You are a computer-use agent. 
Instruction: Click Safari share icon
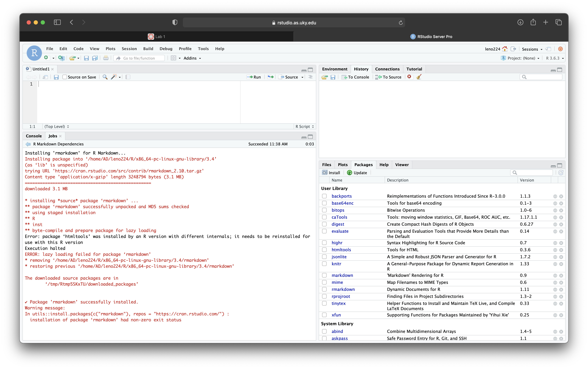pyautogui.click(x=533, y=22)
